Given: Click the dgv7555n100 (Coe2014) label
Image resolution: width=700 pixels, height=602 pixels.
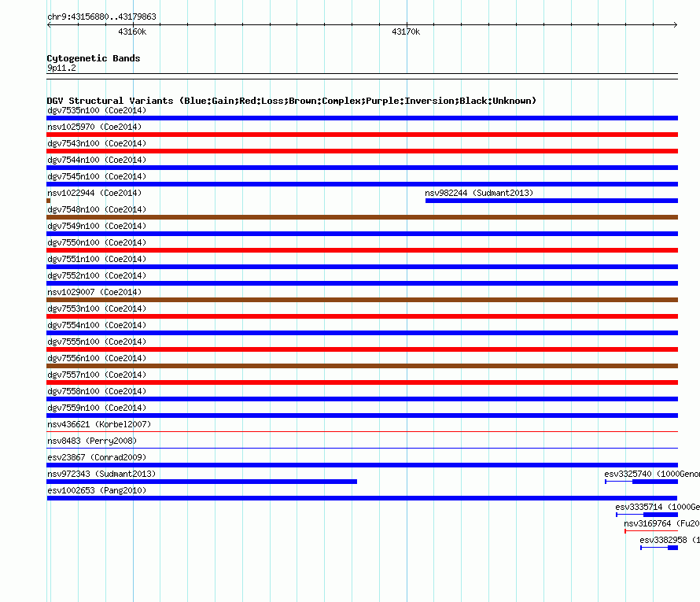Looking at the screenshot, I should [97, 342].
